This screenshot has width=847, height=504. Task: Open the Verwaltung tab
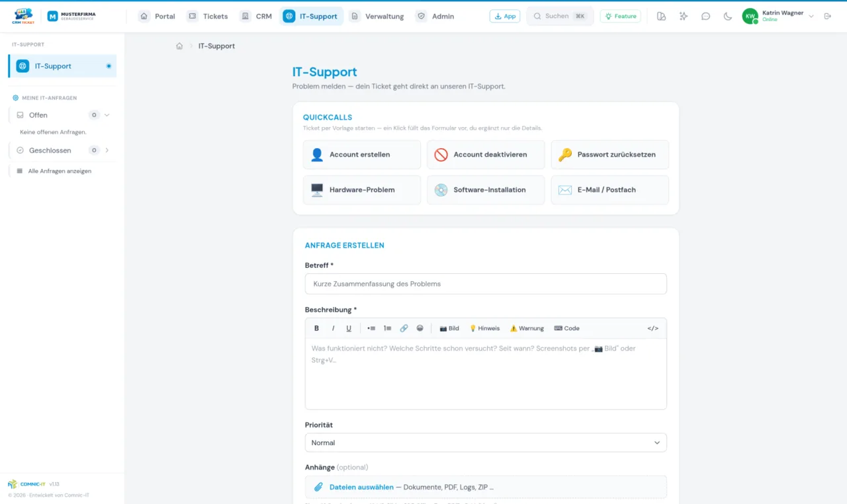pyautogui.click(x=377, y=16)
